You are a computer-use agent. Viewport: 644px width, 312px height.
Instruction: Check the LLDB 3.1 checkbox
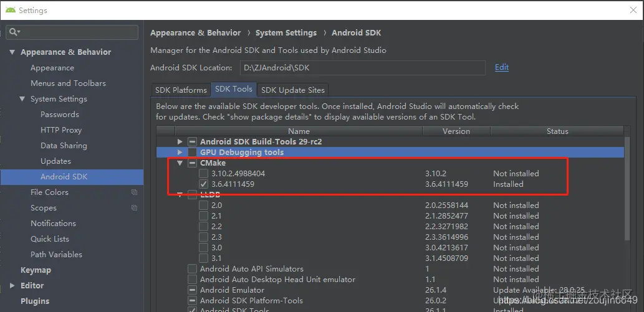[203, 258]
